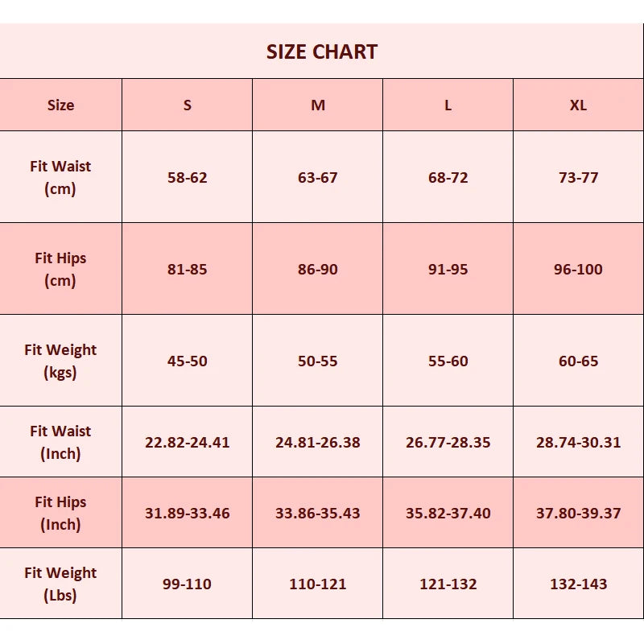The width and height of the screenshot is (644, 644).
Task: Select the L size column header
Action: pos(448,105)
